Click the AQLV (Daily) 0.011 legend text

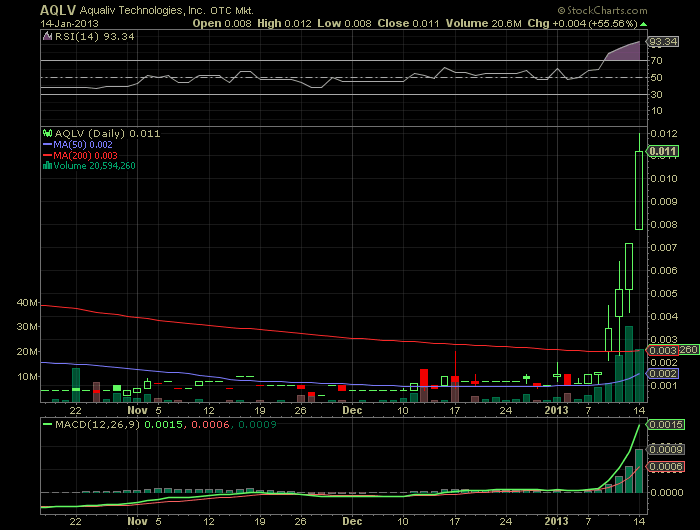point(107,134)
